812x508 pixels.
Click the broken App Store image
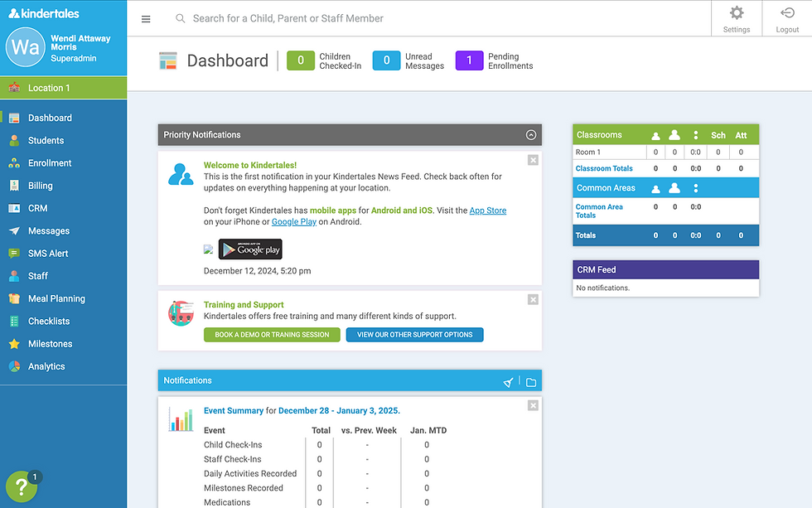[208, 249]
